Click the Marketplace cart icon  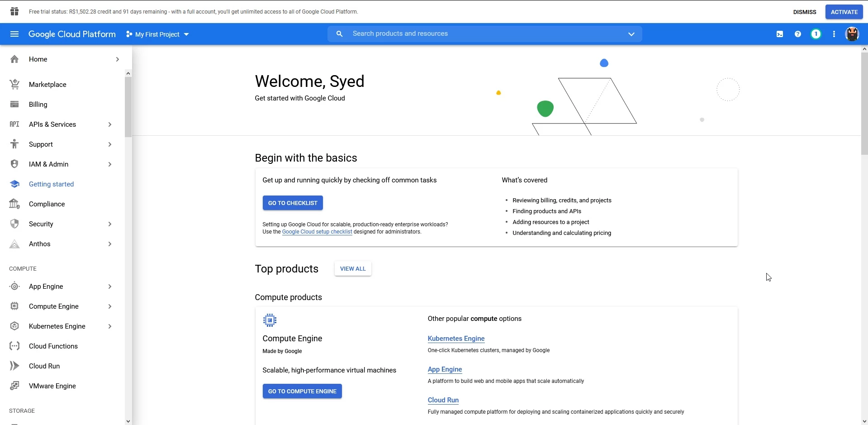coord(14,84)
